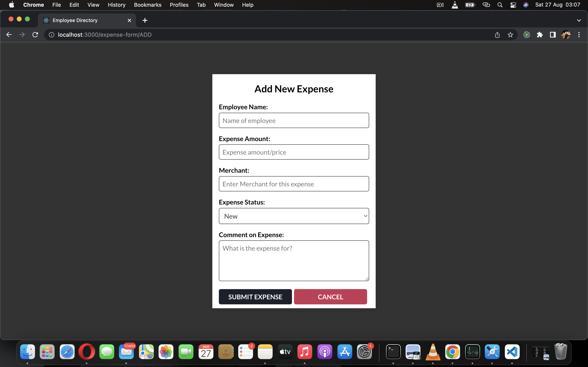588x367 pixels.
Task: Open Spotlight search from the menu bar
Action: 500,5
